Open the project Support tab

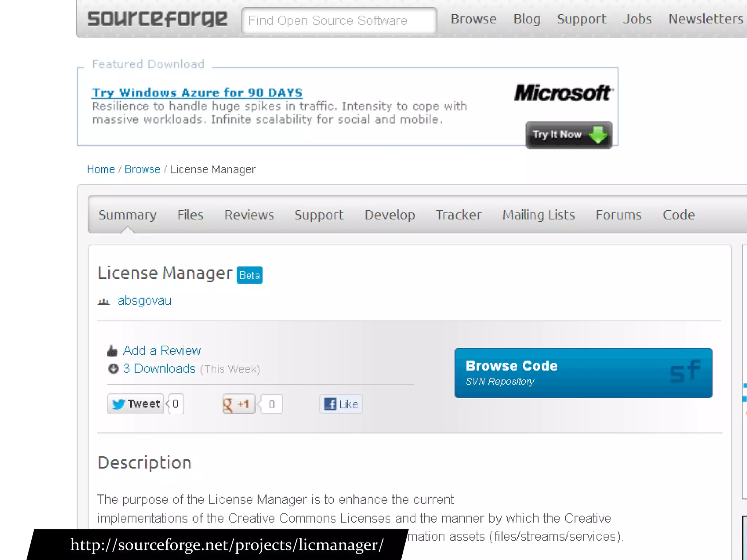tap(319, 215)
